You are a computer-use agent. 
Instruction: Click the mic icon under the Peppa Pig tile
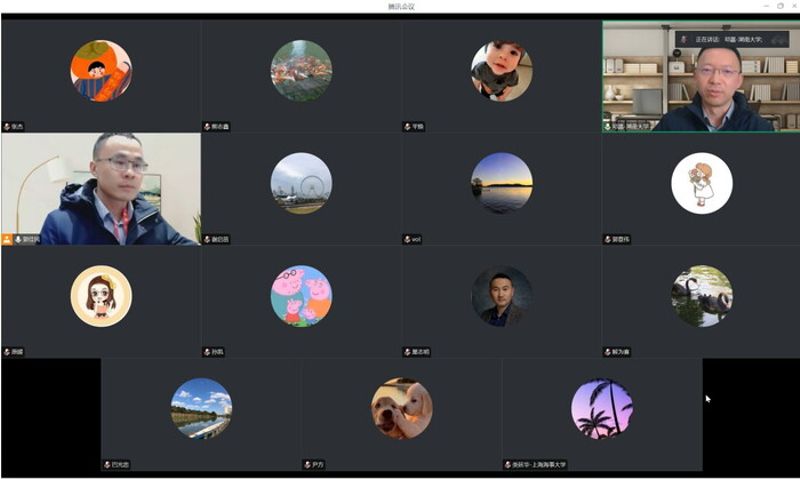[206, 352]
